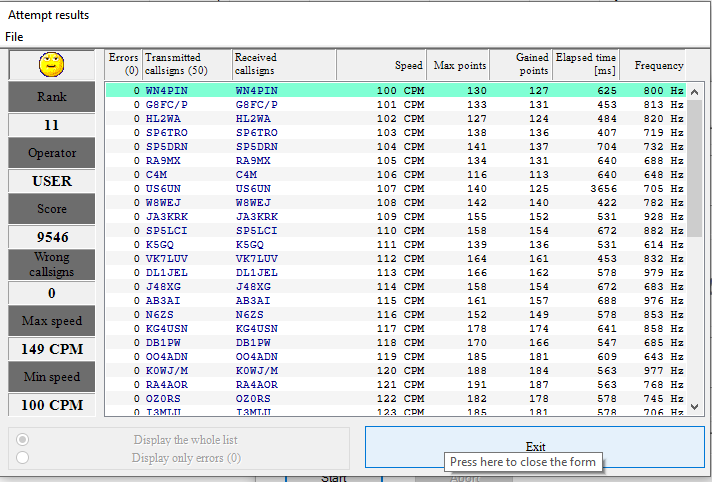Click the Received callsigns column header
712x482 pixels.
tap(283, 65)
